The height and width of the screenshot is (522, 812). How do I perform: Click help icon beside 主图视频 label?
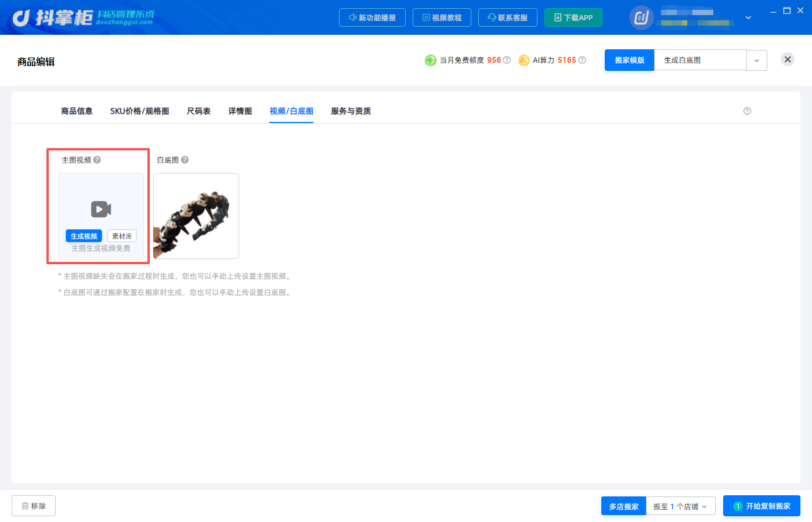click(97, 160)
